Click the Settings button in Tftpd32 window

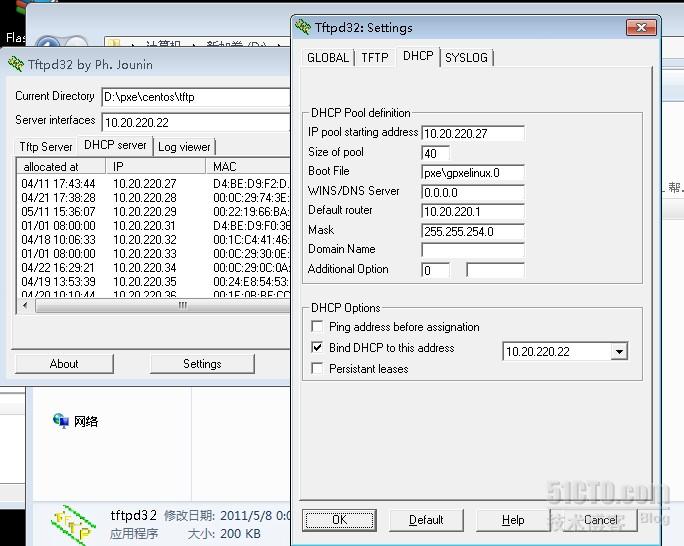point(202,364)
